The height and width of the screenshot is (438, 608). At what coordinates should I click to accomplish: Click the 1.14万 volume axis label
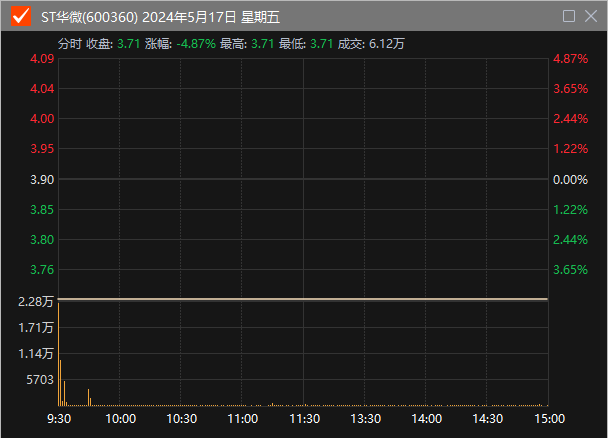click(36, 354)
